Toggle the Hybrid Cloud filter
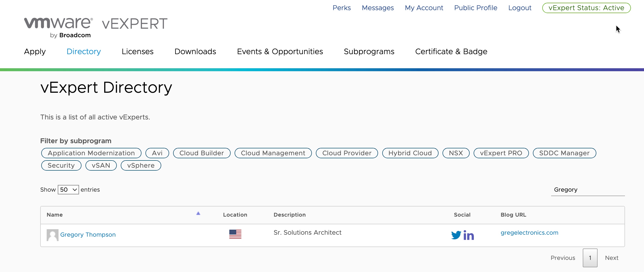The image size is (644, 272). (410, 153)
